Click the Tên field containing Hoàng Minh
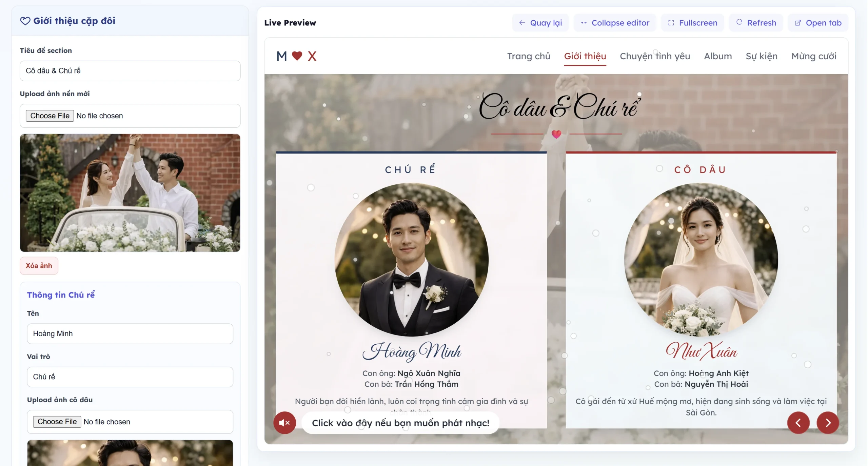The image size is (868, 466). pyautogui.click(x=130, y=334)
